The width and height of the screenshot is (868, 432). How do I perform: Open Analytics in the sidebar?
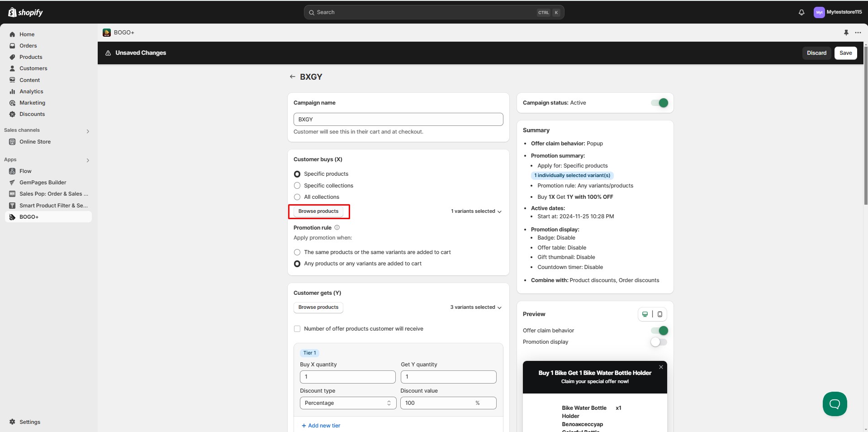click(x=31, y=91)
